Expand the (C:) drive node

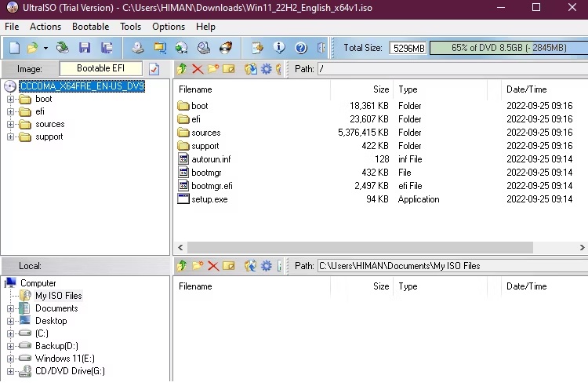[x=10, y=333]
